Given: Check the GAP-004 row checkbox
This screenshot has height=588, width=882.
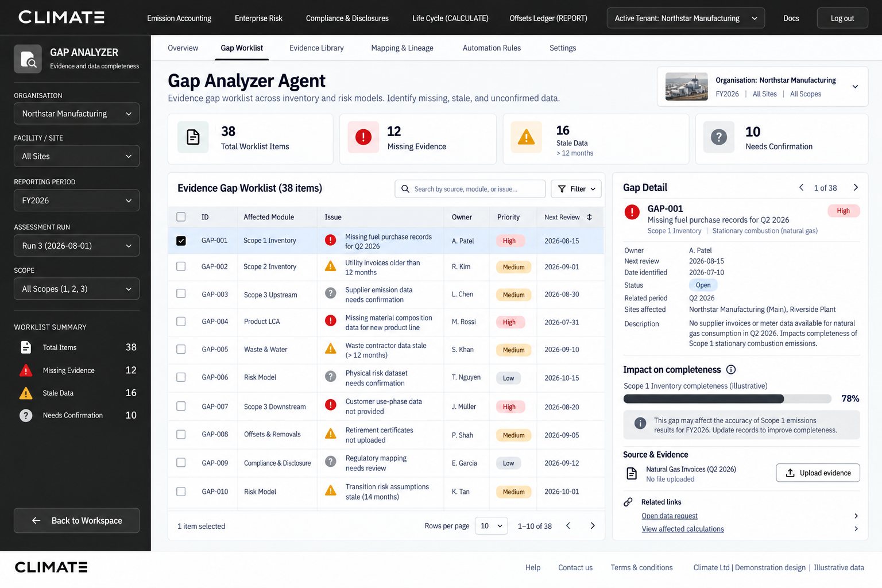Looking at the screenshot, I should tap(181, 322).
